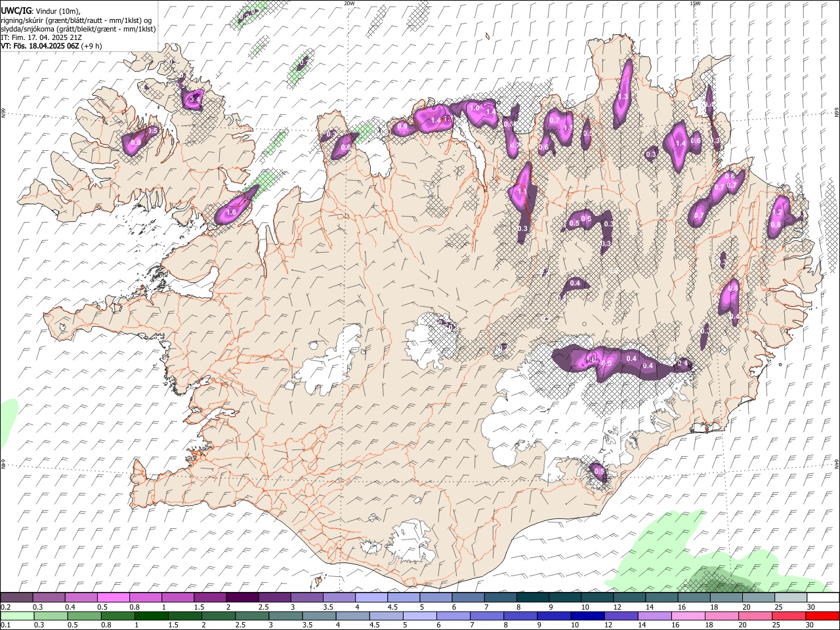This screenshot has height=630, width=840.
Task: Click the 'VT: Fös. 18.04.2025 06Z' valid time
Action: [40, 46]
